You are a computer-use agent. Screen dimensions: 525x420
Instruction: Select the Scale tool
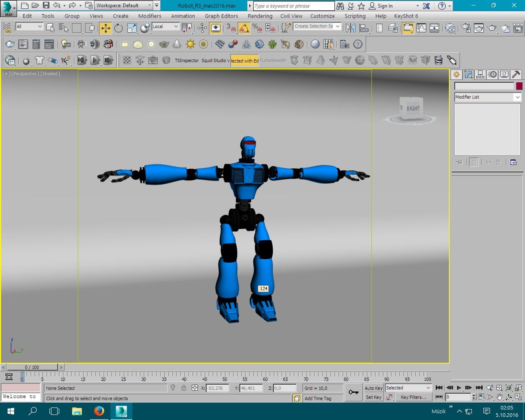[132, 28]
